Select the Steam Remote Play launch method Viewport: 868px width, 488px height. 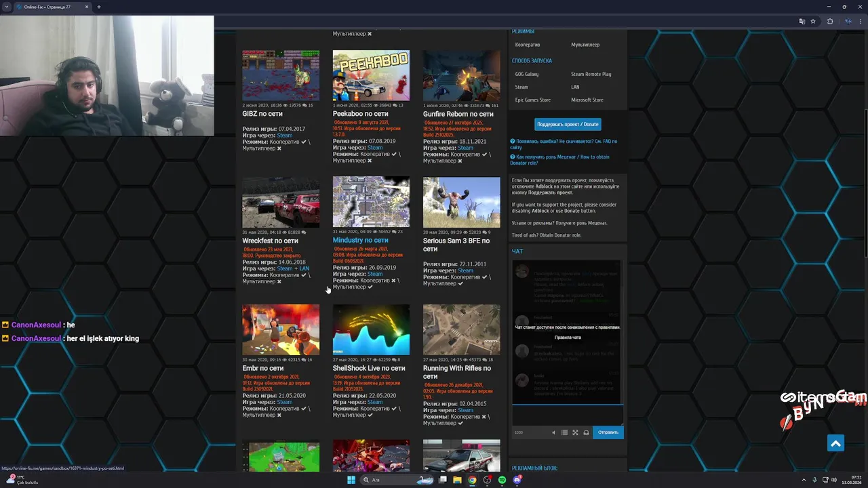click(591, 74)
